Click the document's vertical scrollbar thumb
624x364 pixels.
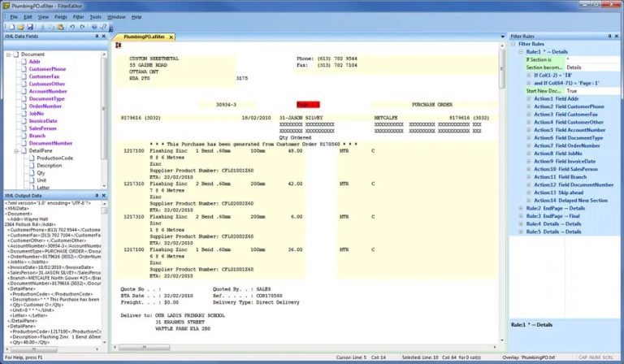[502, 69]
